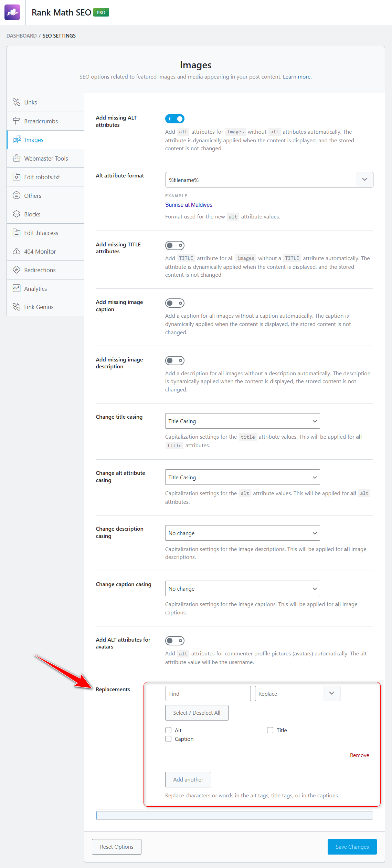Screen dimensions: 392x868
Task: Click the Edit robots.txt file icon
Action: pos(17,177)
